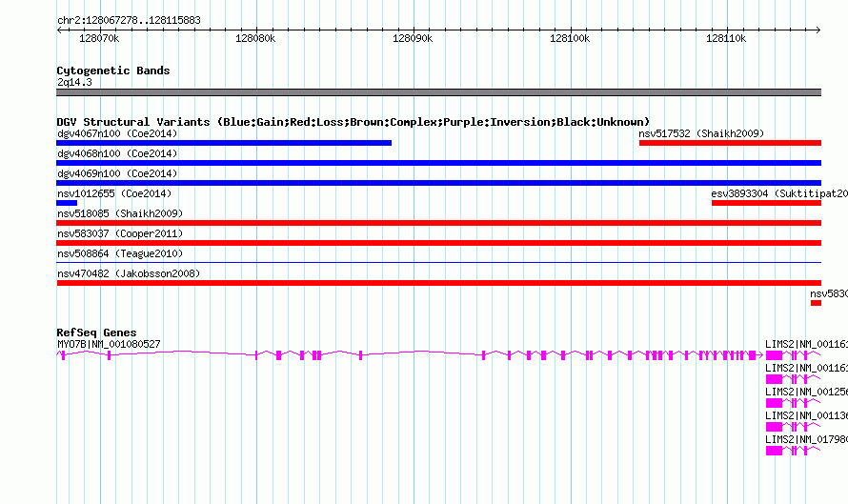Image resolution: width=848 pixels, height=504 pixels.
Task: Click the chr2:128067278..128115883 coordinate label
Action: pos(129,20)
